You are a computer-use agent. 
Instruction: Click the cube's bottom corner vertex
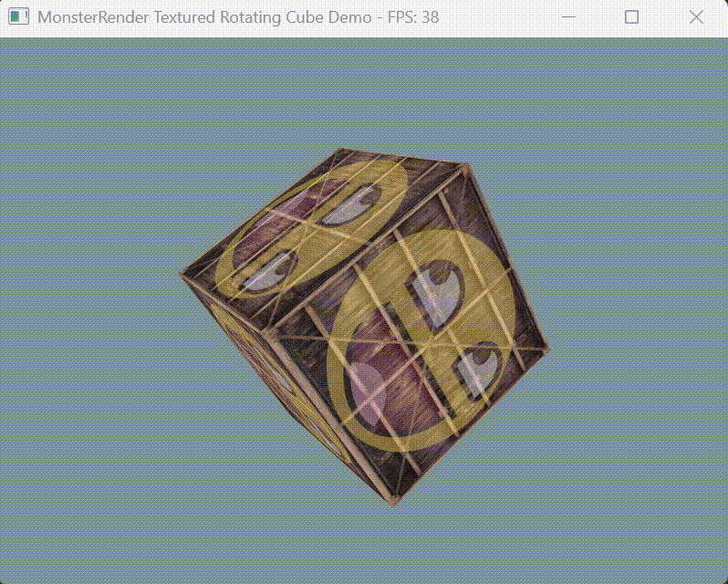coord(394,502)
